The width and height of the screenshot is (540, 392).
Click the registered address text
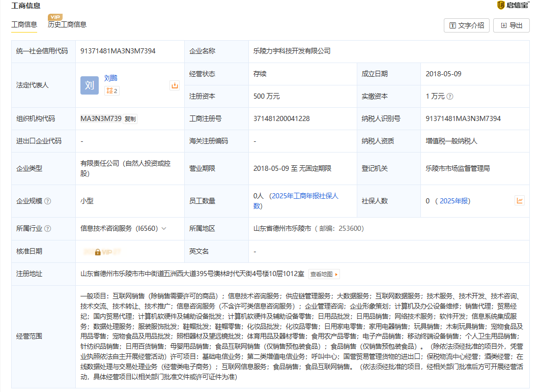[192, 274]
